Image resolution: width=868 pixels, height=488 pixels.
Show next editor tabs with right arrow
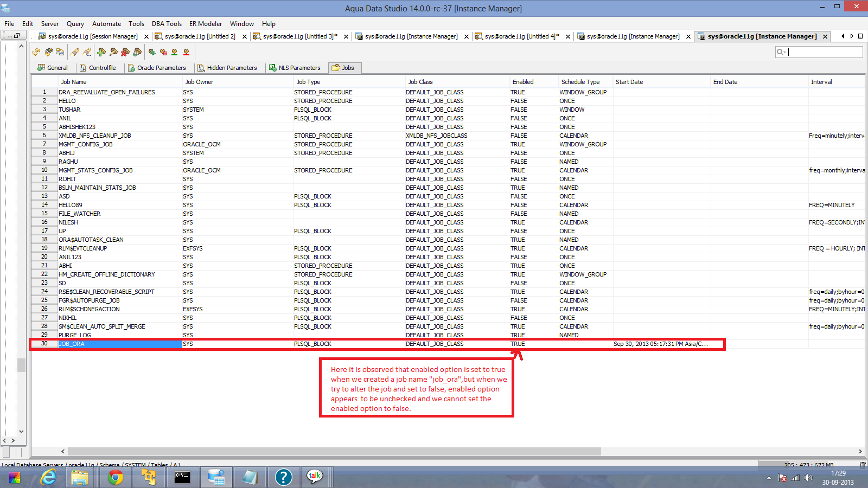(852, 36)
